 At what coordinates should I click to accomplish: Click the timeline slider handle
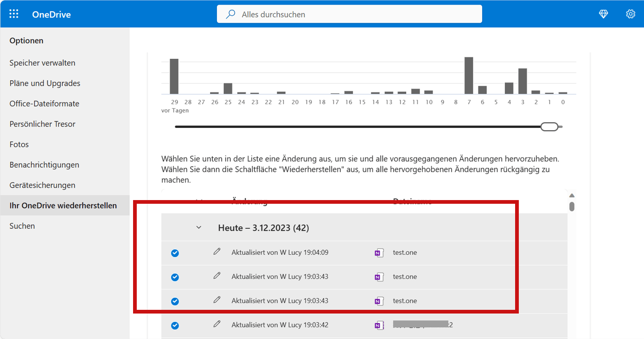[549, 126]
